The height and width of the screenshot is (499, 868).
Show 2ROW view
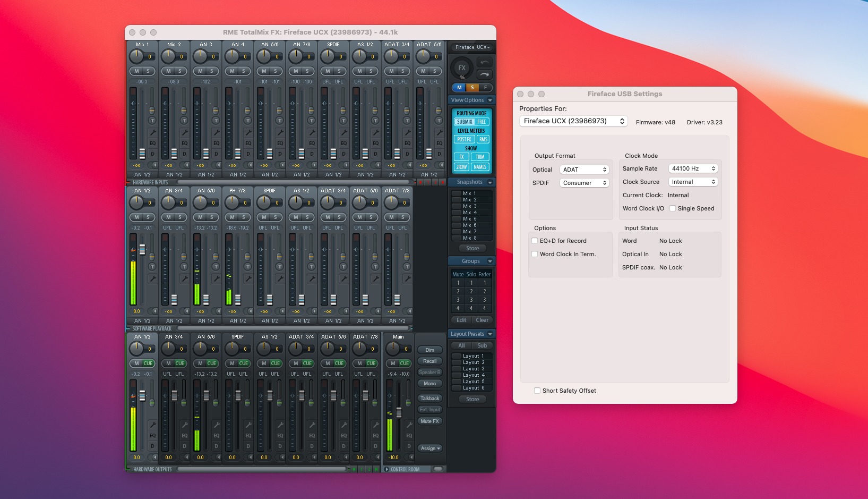coord(461,167)
